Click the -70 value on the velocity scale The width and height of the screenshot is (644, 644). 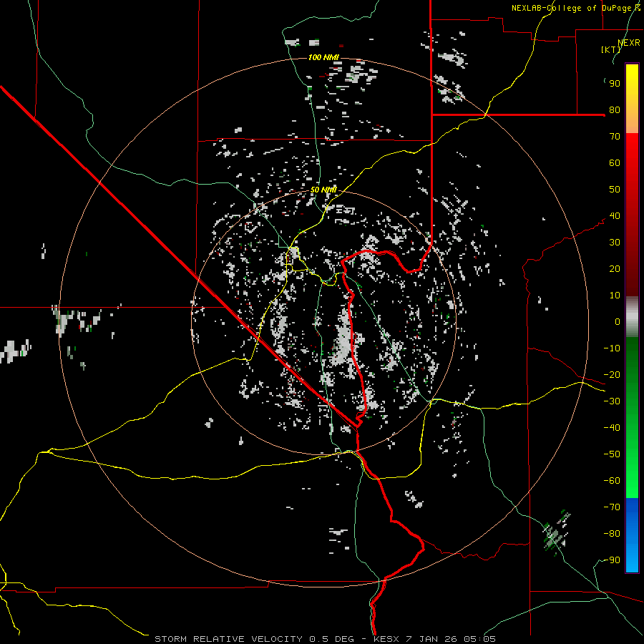pyautogui.click(x=612, y=507)
